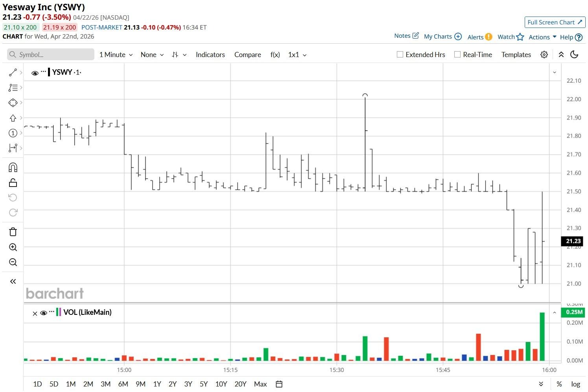Select the 5D time range

tap(54, 384)
